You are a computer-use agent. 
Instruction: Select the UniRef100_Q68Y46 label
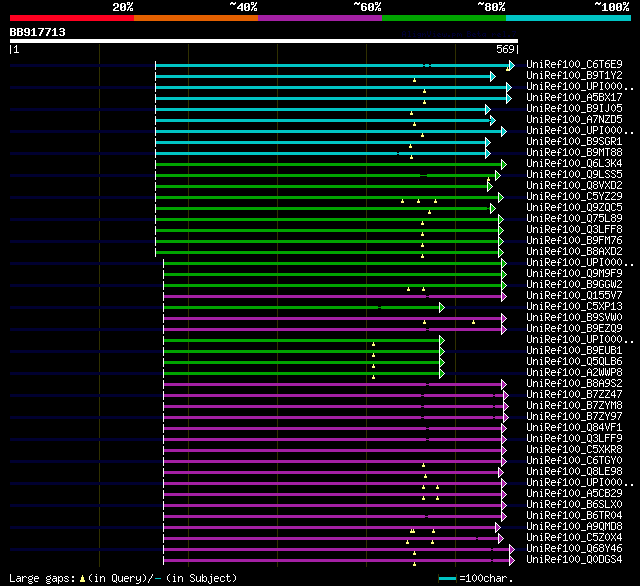574,549
